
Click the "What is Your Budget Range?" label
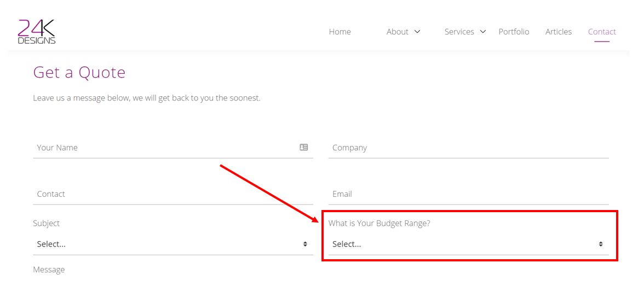[379, 223]
